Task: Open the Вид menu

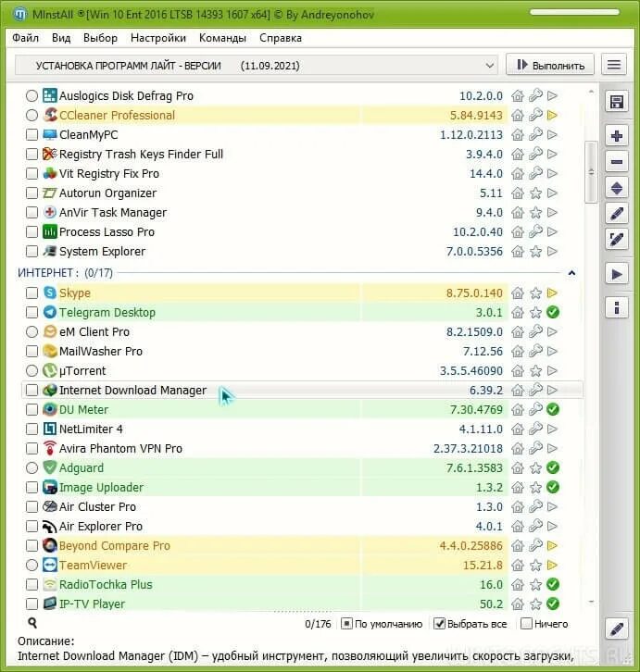Action: (61, 38)
